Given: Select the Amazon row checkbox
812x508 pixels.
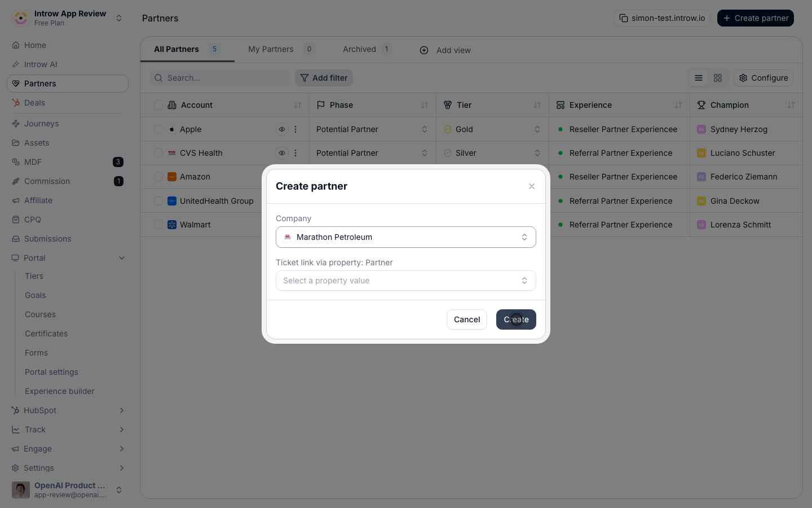Looking at the screenshot, I should [x=158, y=177].
